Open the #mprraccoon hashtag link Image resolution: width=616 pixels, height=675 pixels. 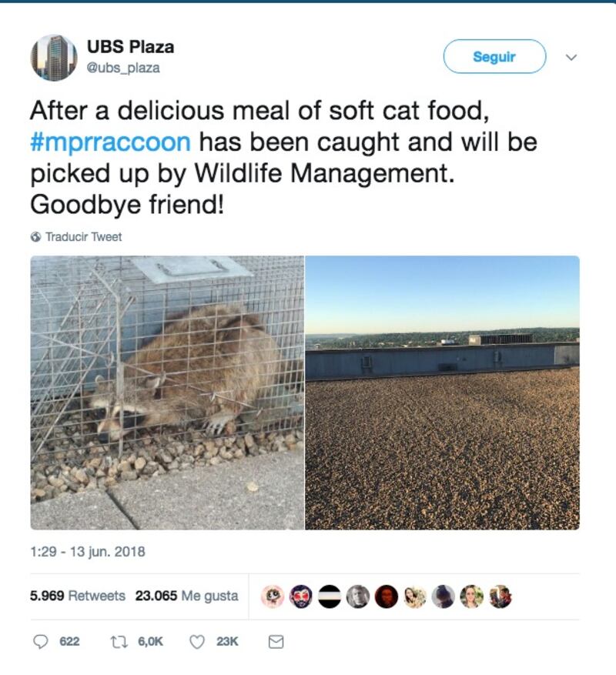tap(110, 142)
